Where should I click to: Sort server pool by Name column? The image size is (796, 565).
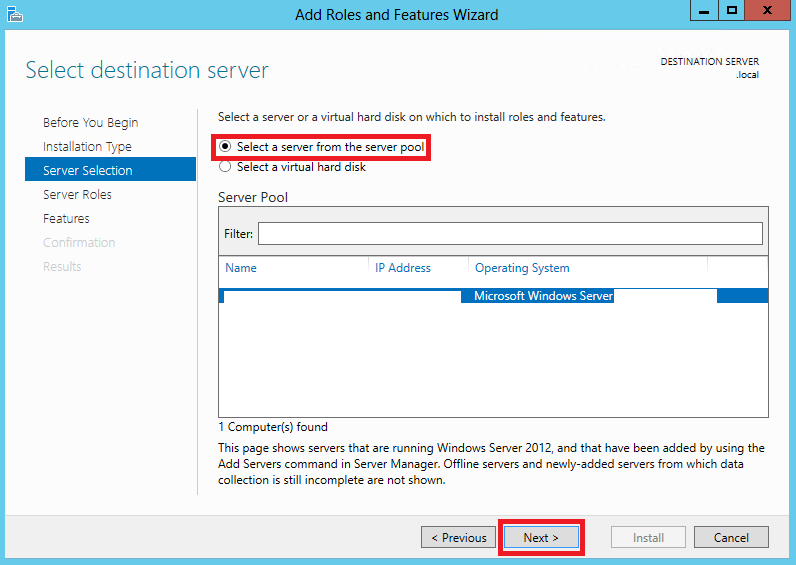241,268
